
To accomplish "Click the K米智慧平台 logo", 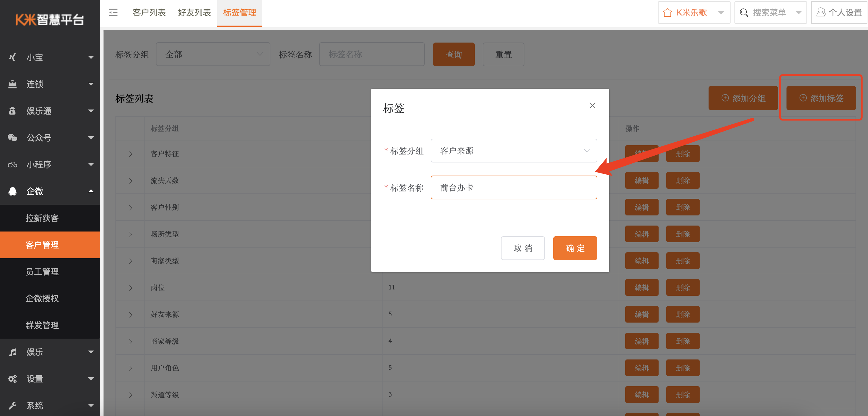I will click(50, 20).
